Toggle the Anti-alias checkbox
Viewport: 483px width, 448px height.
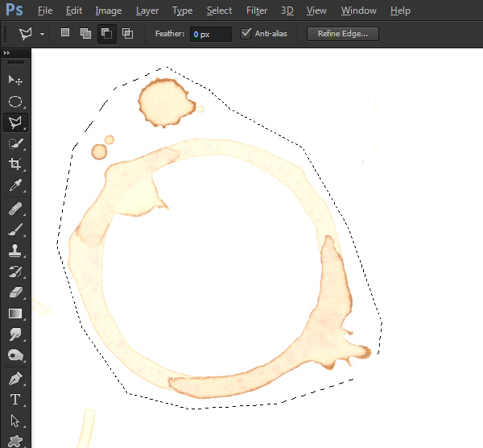[x=246, y=33]
